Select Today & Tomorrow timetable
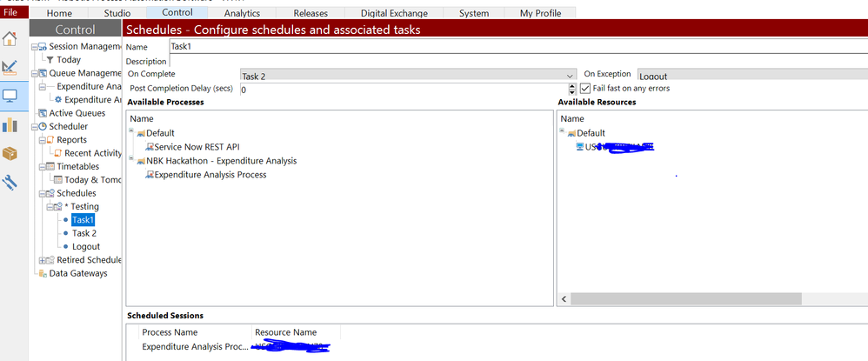The image size is (868, 361). pos(92,179)
